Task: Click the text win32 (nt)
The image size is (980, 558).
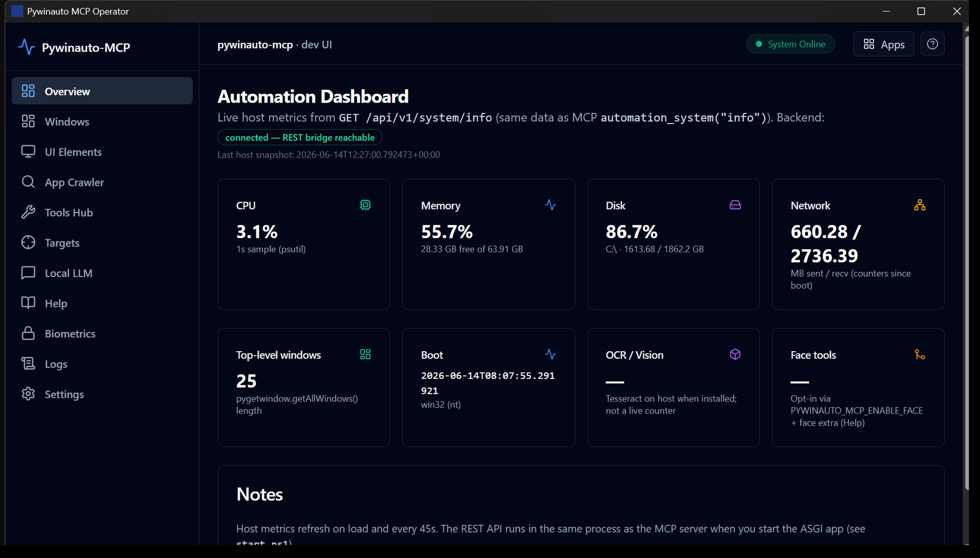Action: [x=440, y=405]
